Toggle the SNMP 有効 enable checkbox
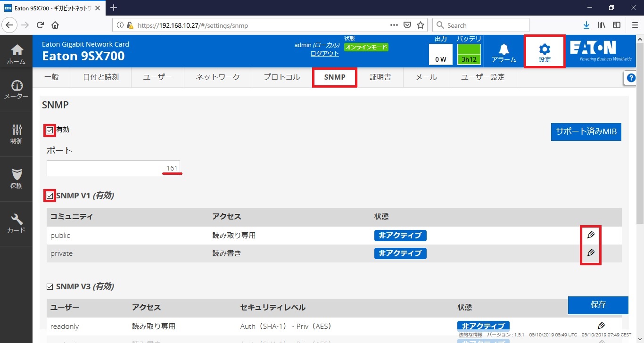Viewport: 644px width, 343px height. [50, 130]
